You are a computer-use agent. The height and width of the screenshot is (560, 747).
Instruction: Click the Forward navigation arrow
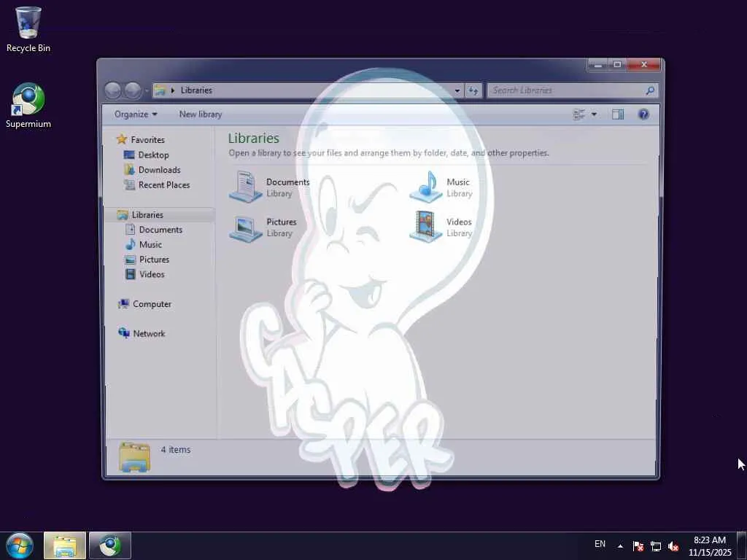(133, 90)
